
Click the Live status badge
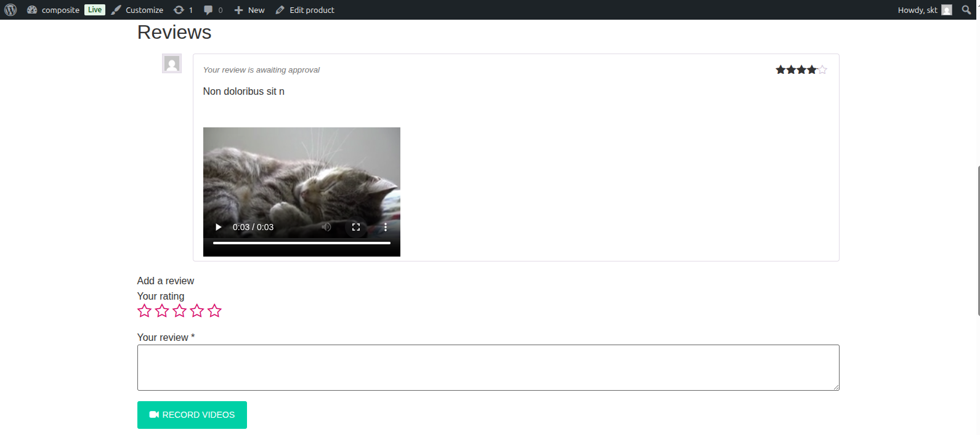pos(95,10)
